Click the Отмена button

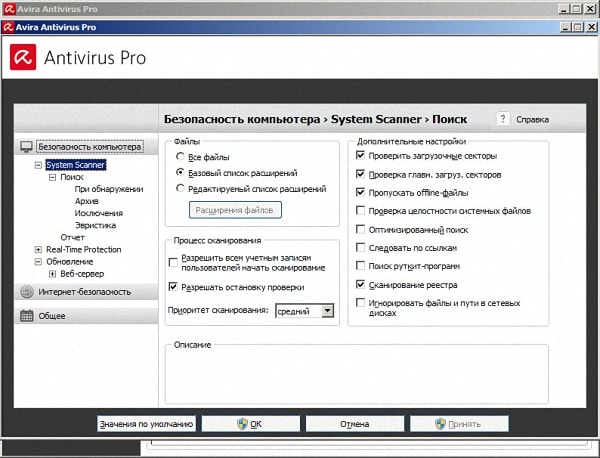(354, 424)
